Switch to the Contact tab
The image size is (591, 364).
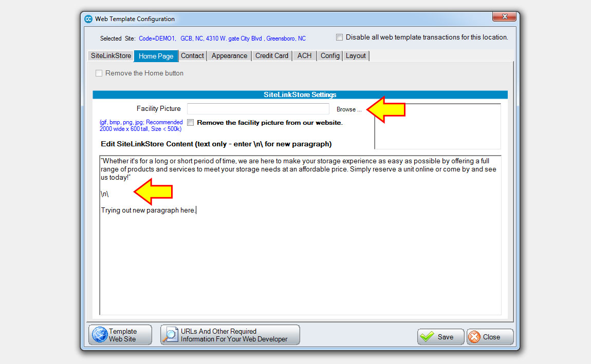click(x=192, y=55)
